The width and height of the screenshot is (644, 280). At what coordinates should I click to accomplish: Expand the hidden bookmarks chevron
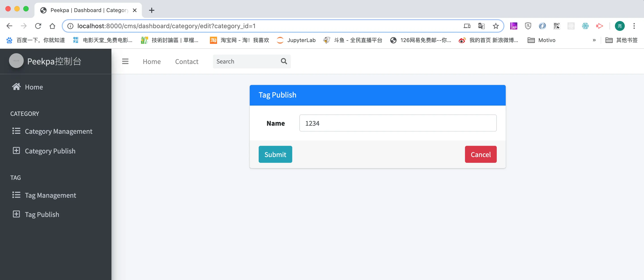click(x=594, y=40)
